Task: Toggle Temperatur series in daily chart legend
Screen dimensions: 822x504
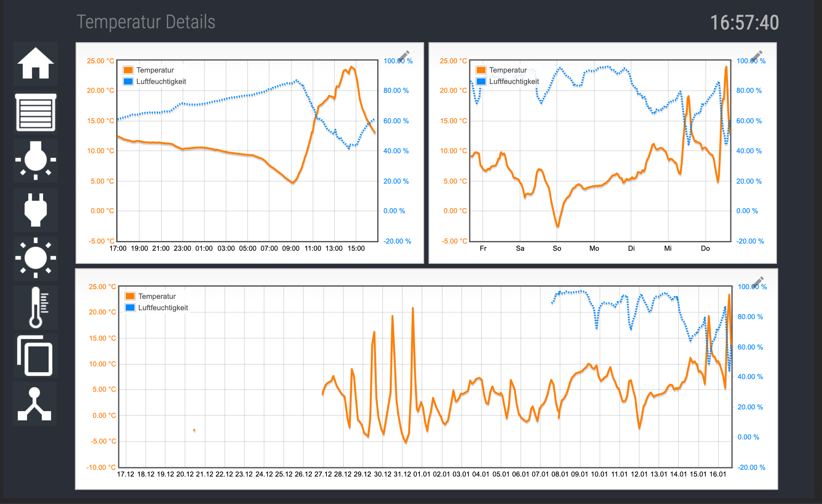Action: tap(155, 70)
